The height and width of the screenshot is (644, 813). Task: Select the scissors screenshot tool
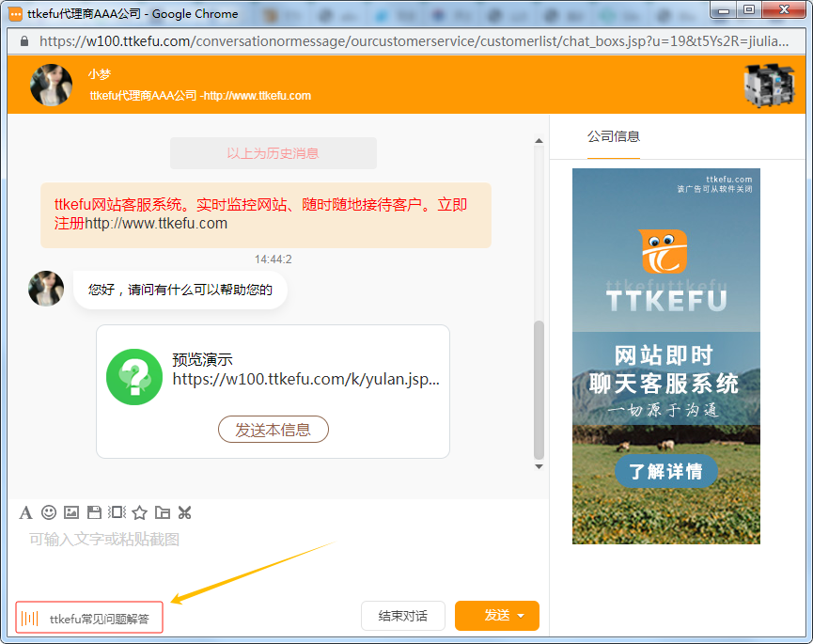(184, 512)
